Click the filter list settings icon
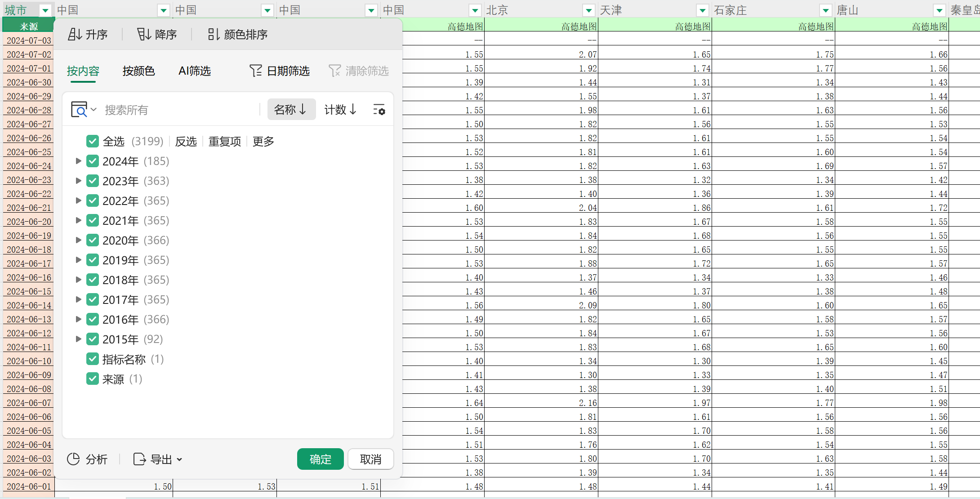This screenshot has width=980, height=499. point(379,110)
